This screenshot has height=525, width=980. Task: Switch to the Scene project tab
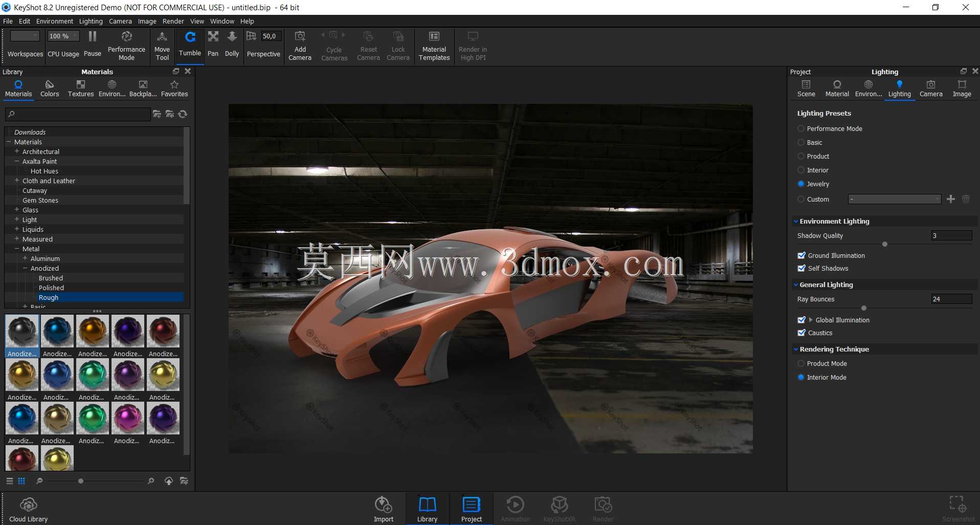[806, 89]
